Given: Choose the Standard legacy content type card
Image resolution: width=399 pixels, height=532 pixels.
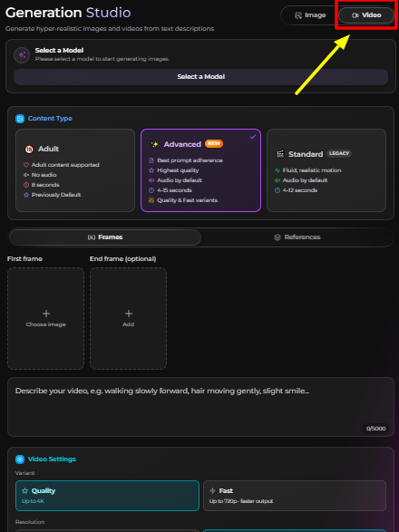Looking at the screenshot, I should pyautogui.click(x=326, y=170).
